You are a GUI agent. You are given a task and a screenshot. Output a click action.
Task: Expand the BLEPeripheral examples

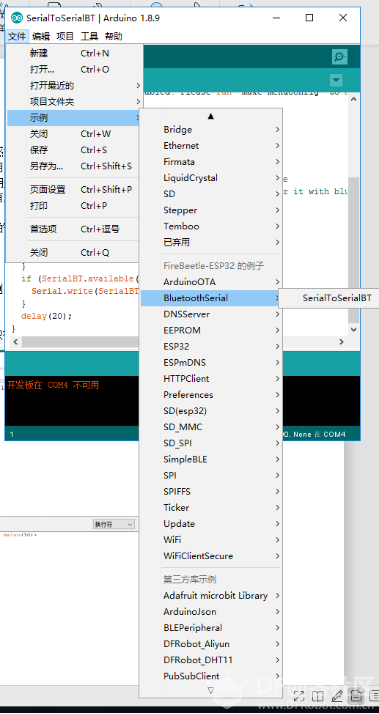coord(211,628)
